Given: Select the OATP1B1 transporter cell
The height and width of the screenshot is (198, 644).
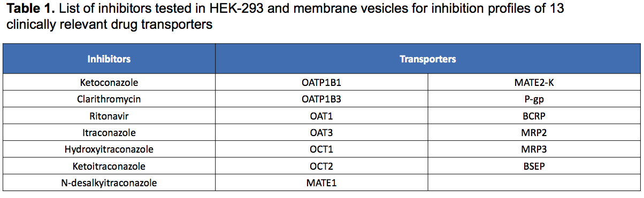Looking at the screenshot, I should coord(321,82).
